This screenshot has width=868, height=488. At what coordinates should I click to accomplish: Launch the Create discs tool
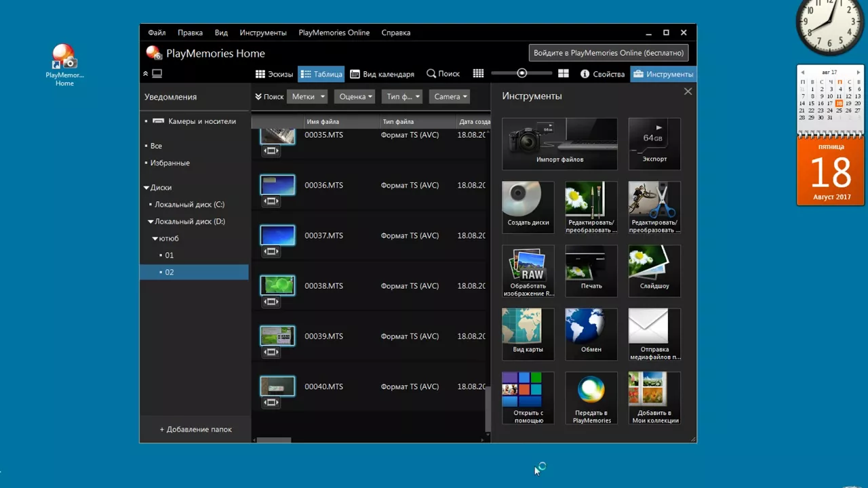click(x=528, y=207)
